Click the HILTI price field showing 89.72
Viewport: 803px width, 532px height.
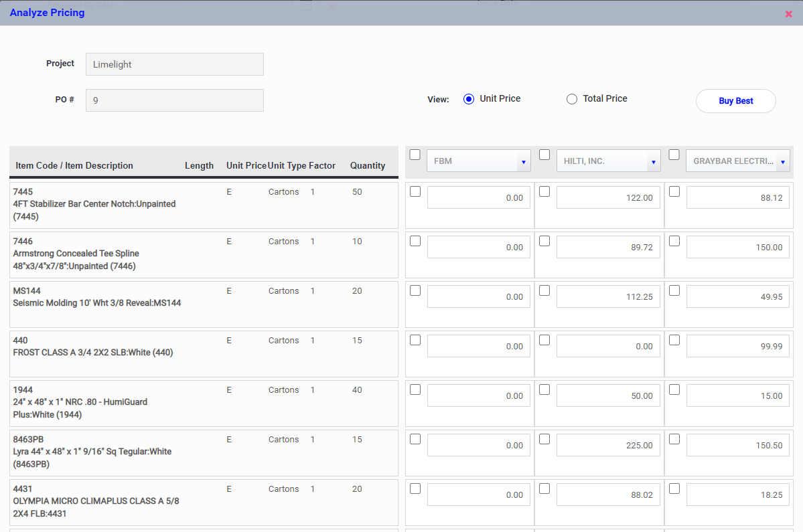coord(608,248)
